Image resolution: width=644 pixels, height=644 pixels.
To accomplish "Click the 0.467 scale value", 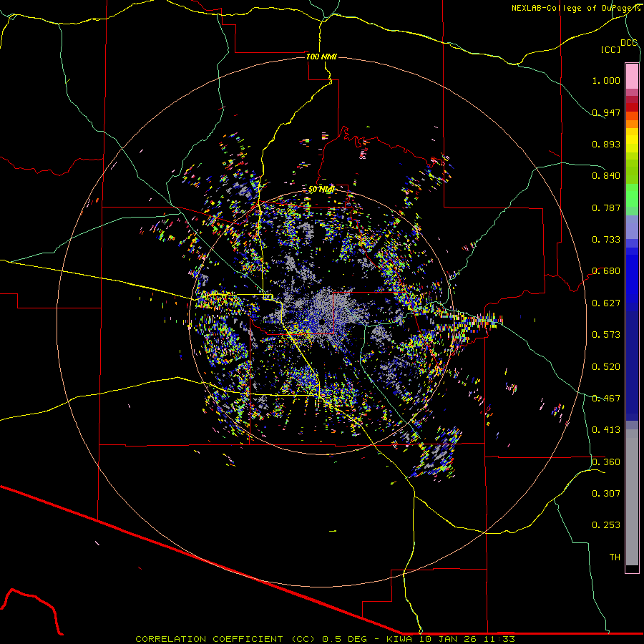I will point(606,399).
